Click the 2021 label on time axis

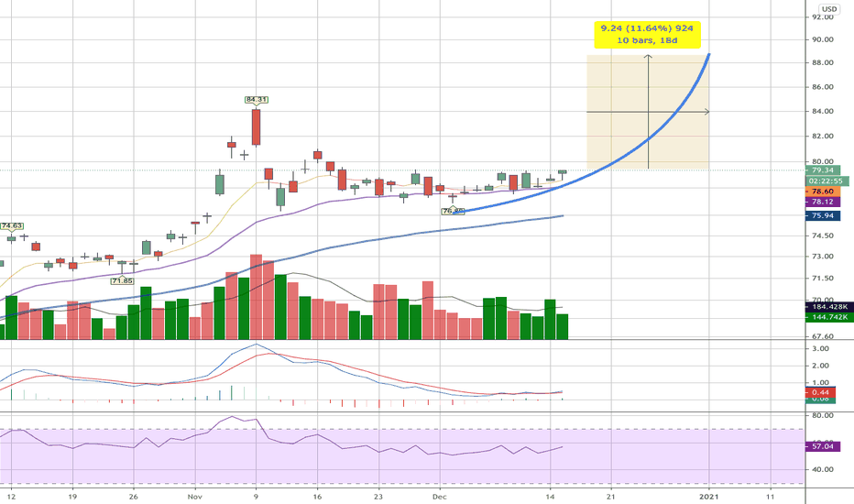point(709,497)
